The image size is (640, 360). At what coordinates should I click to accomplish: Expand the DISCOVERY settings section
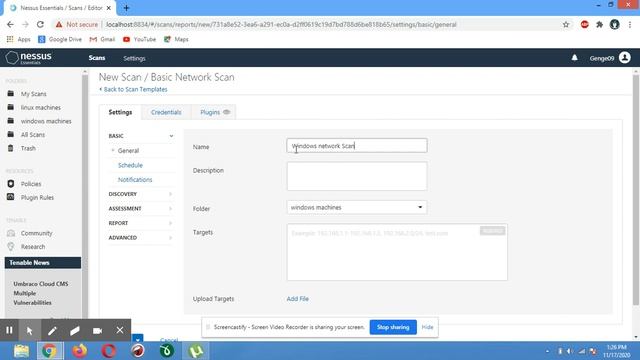[x=170, y=194]
